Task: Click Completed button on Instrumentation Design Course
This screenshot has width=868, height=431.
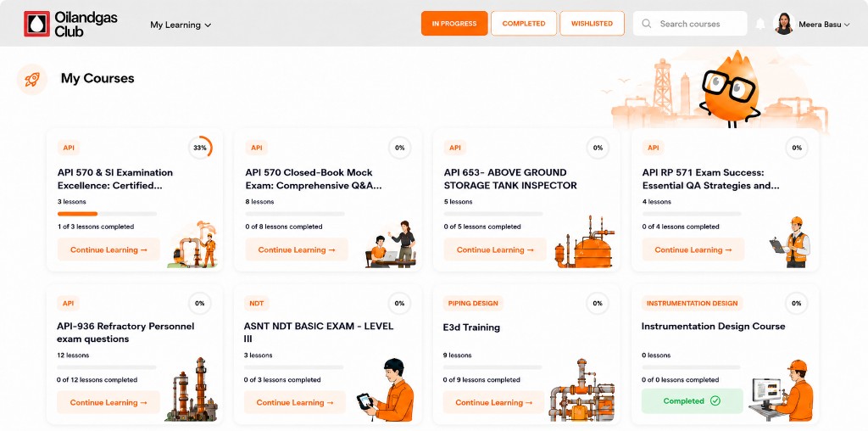Action: [692, 401]
